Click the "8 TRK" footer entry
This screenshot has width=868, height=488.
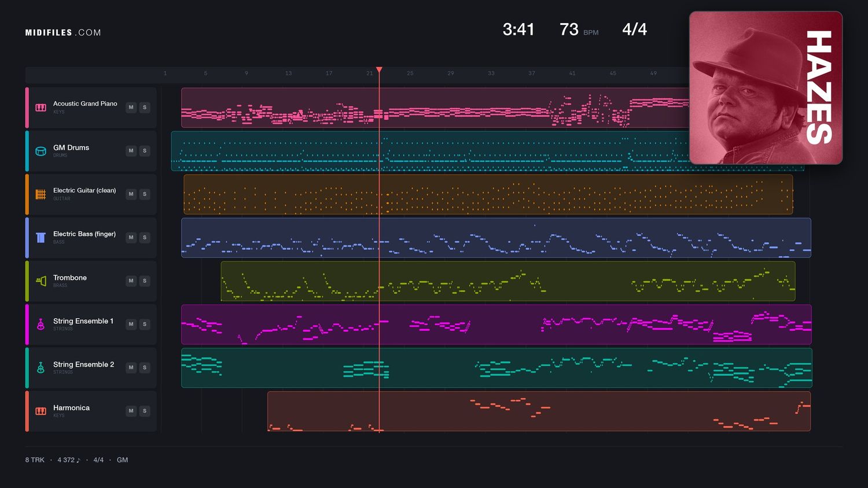(35, 460)
